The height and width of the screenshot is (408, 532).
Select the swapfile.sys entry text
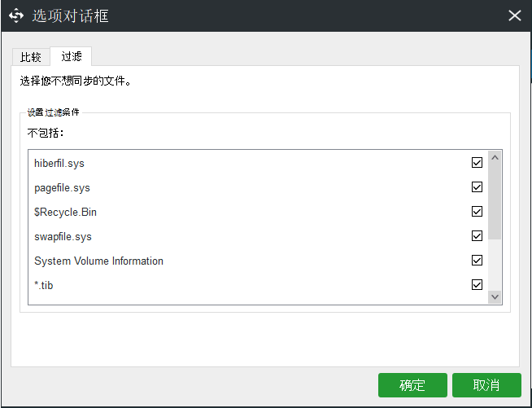[x=63, y=237]
